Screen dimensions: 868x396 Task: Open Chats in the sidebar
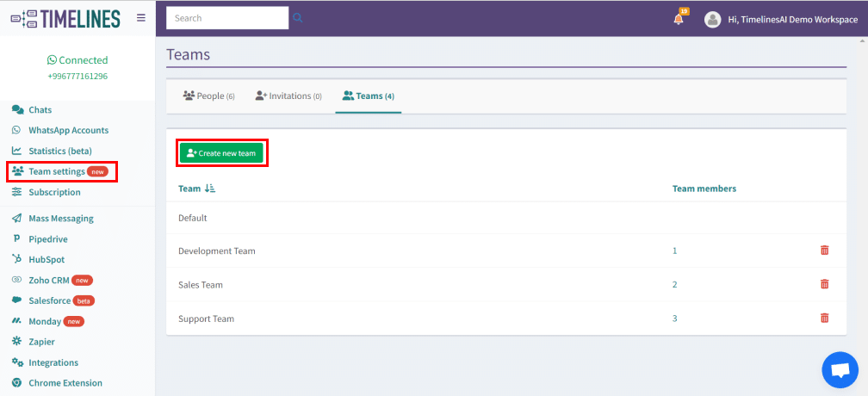tap(40, 110)
